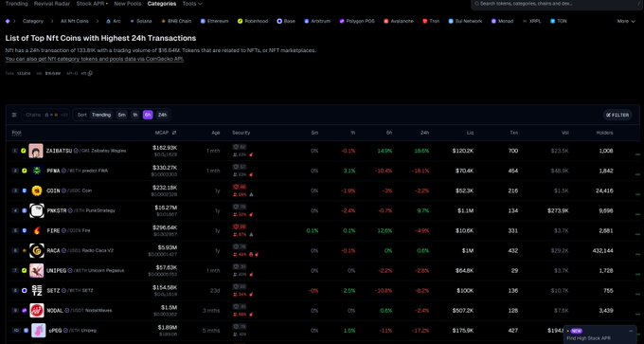
Task: Open the Category breadcrumb link
Action: click(33, 21)
